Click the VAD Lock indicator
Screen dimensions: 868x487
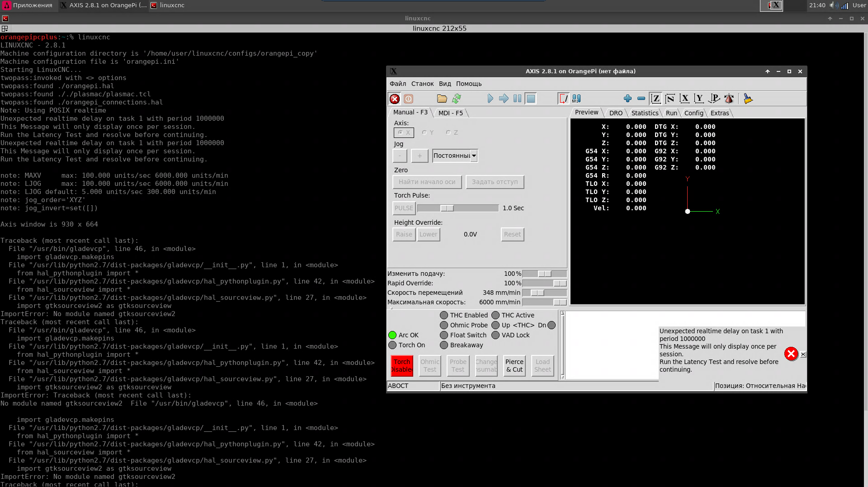click(495, 335)
